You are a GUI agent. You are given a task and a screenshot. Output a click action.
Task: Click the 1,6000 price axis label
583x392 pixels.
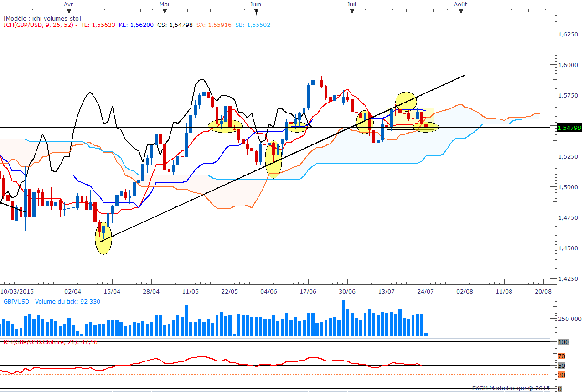coord(568,65)
